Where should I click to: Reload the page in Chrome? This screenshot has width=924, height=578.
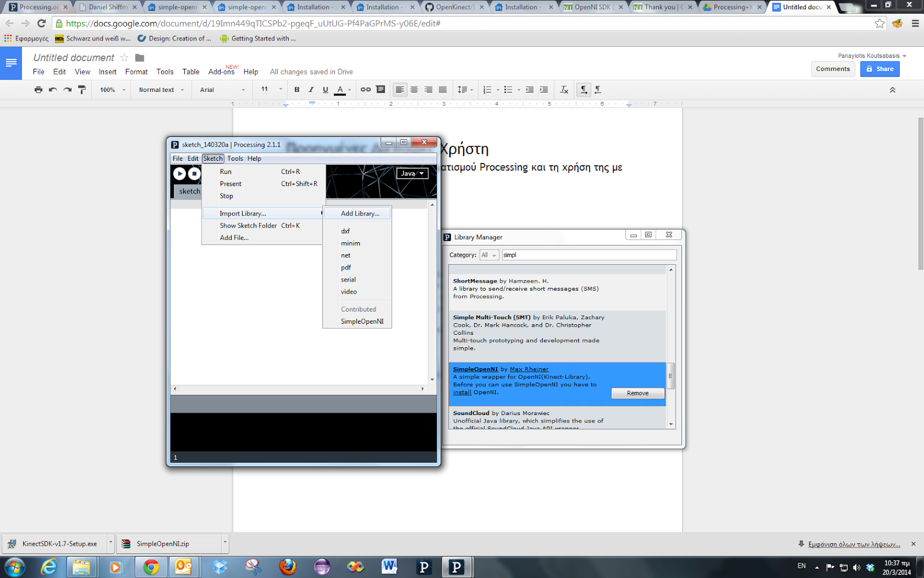point(41,23)
